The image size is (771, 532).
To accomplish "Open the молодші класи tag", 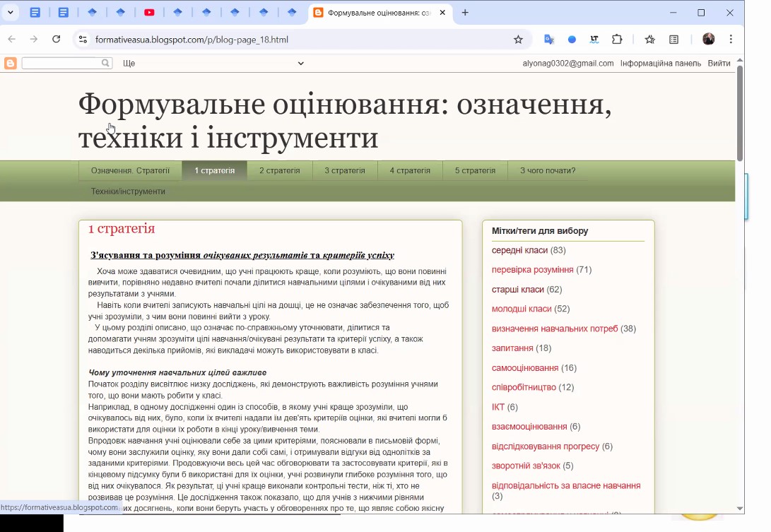I will tap(522, 309).
